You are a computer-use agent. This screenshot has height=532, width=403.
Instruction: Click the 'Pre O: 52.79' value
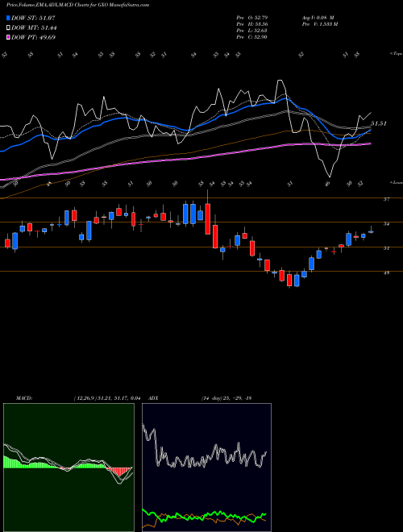point(252,18)
